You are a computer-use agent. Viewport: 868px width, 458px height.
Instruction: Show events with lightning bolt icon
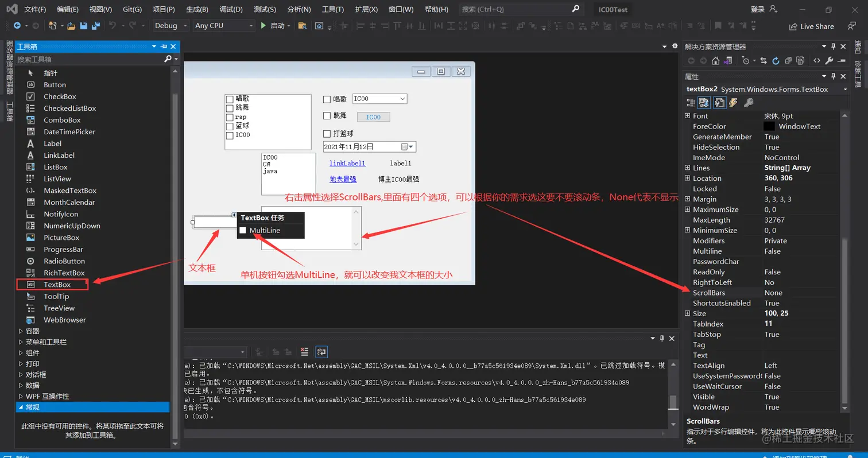(x=733, y=103)
